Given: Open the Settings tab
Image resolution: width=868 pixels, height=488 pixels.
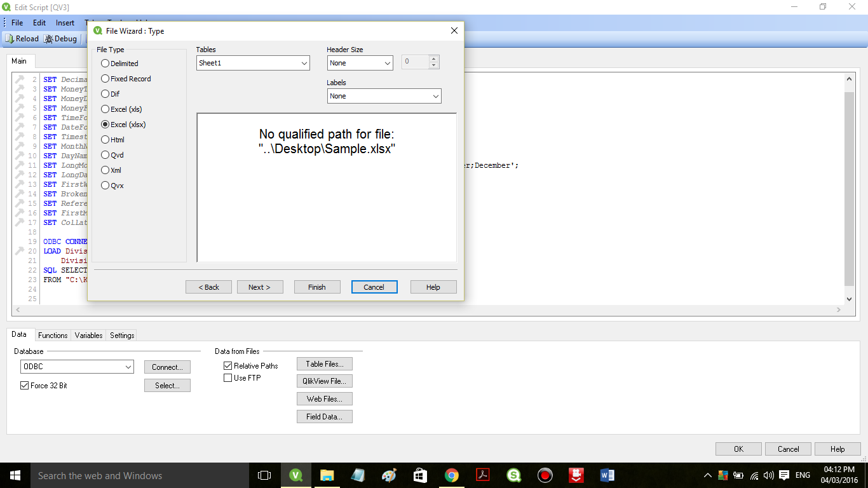Looking at the screenshot, I should tap(122, 335).
